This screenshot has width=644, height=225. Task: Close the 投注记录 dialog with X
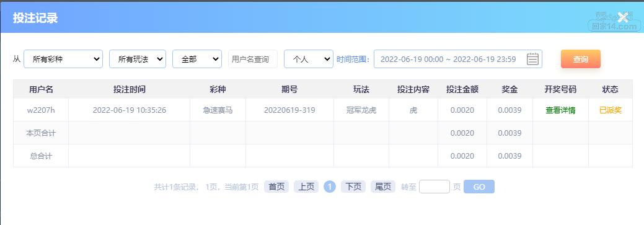coord(623,17)
